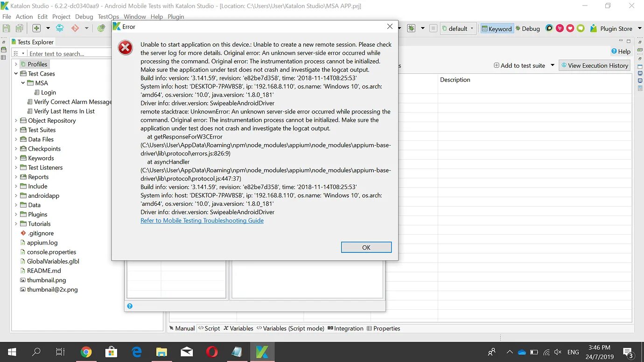Click the Help link in editor

[621, 51]
